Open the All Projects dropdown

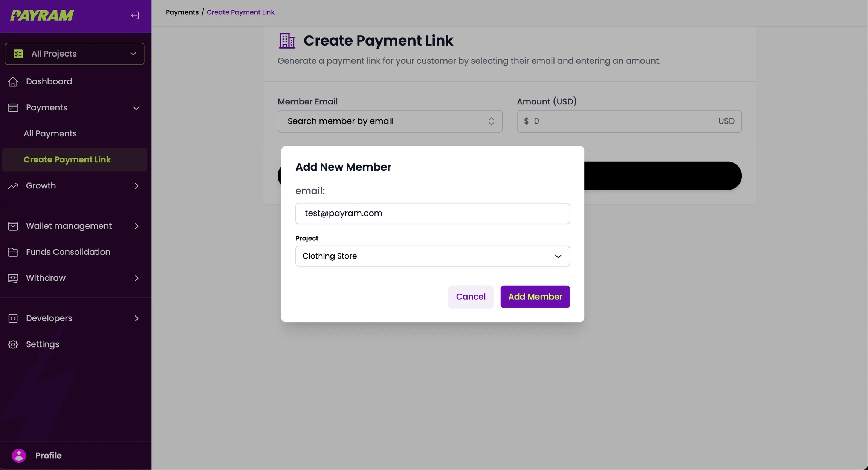click(74, 54)
